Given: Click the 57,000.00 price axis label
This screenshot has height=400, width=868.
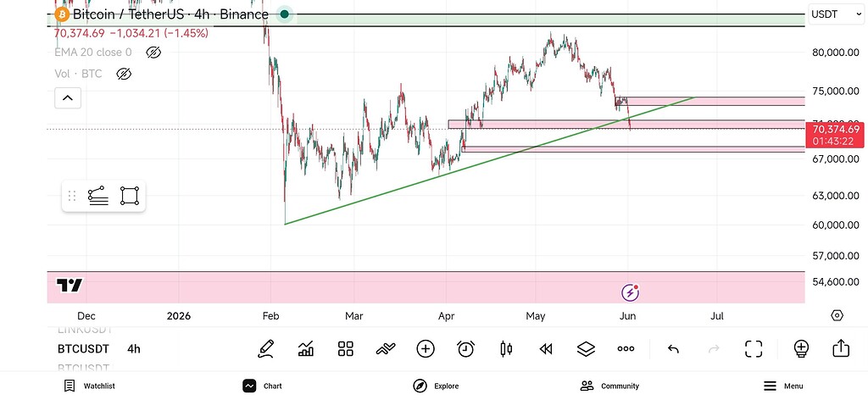Looking at the screenshot, I should (836, 256).
